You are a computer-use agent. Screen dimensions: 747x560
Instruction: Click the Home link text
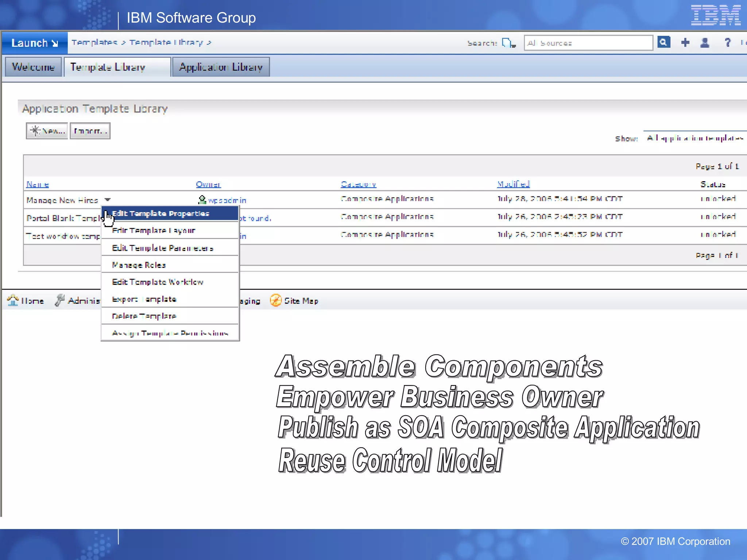tap(32, 301)
